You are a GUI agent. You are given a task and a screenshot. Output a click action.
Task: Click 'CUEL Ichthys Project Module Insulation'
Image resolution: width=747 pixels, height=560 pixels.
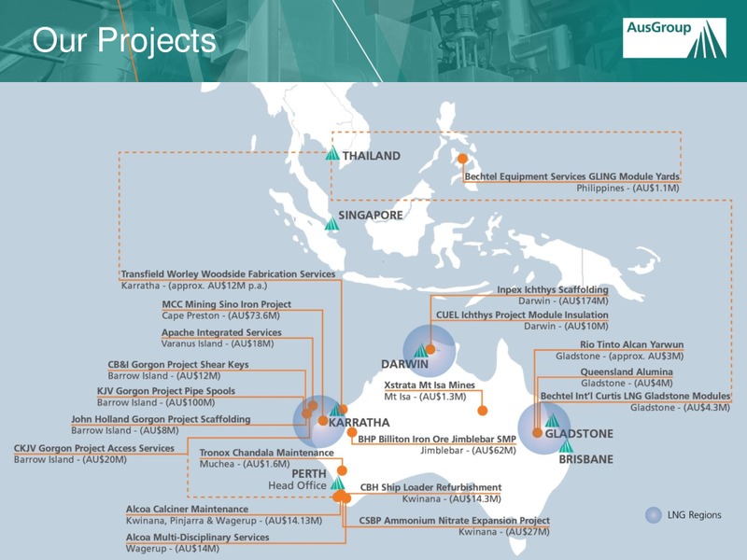[522, 315]
